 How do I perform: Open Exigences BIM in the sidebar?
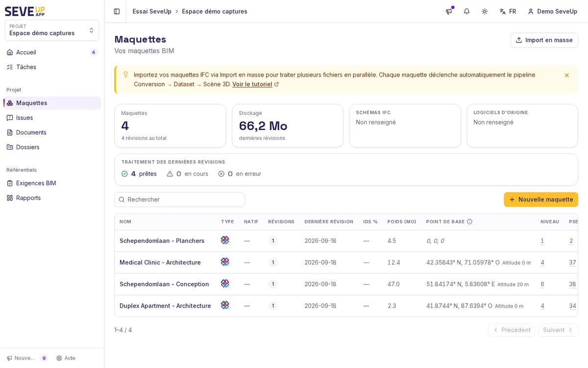pos(52,183)
